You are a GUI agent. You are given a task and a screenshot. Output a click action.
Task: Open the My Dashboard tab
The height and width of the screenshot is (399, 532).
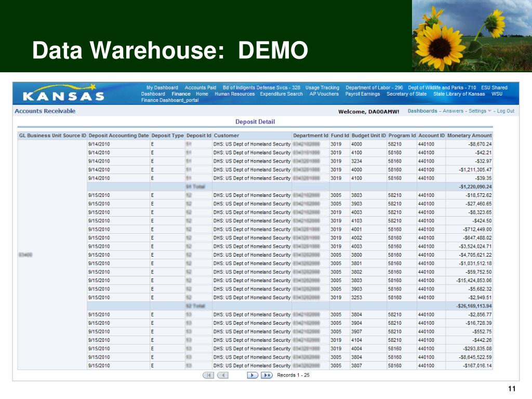[162, 87]
